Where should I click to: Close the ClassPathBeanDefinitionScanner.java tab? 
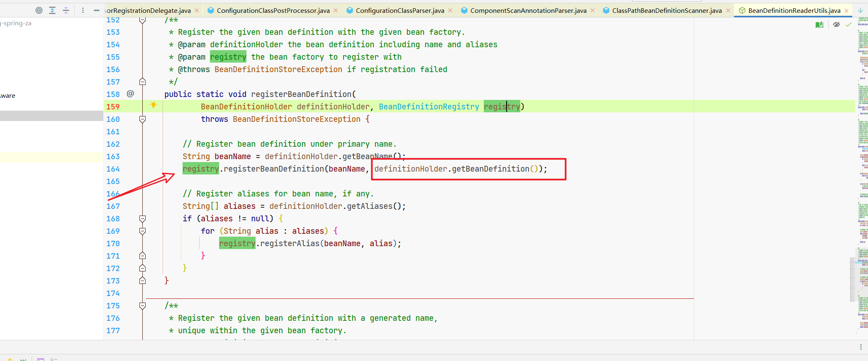point(728,10)
